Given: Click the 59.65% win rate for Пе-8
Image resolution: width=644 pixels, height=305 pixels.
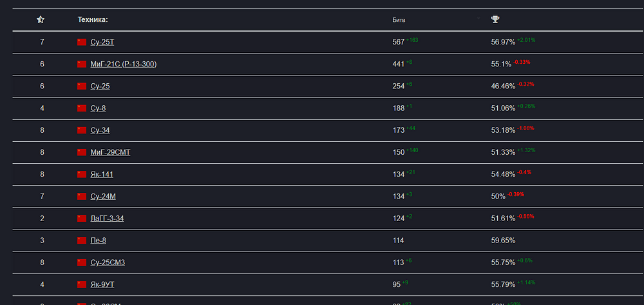Looking at the screenshot, I should pyautogui.click(x=503, y=241).
